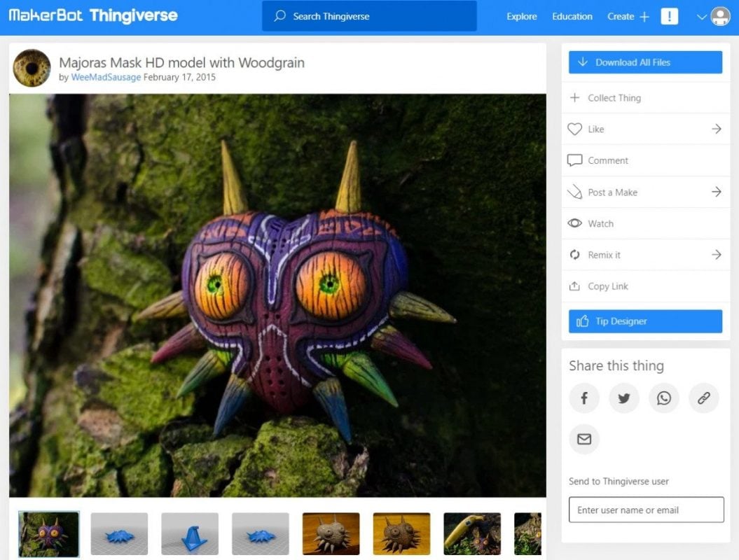
Task: Click the Copy Link share icon
Action: tap(574, 286)
